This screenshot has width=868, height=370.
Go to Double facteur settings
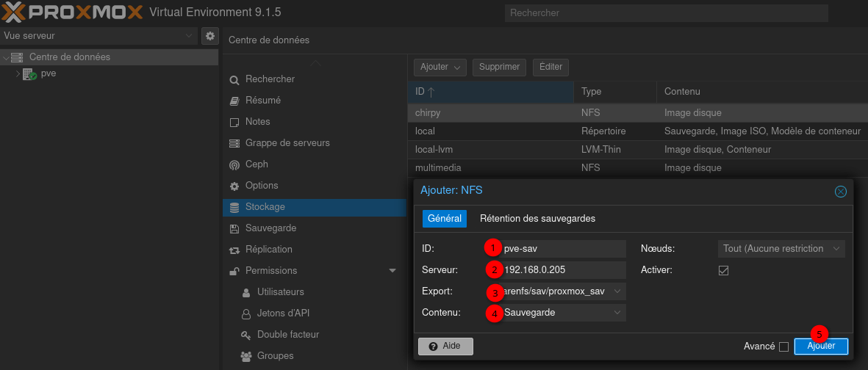click(x=287, y=335)
